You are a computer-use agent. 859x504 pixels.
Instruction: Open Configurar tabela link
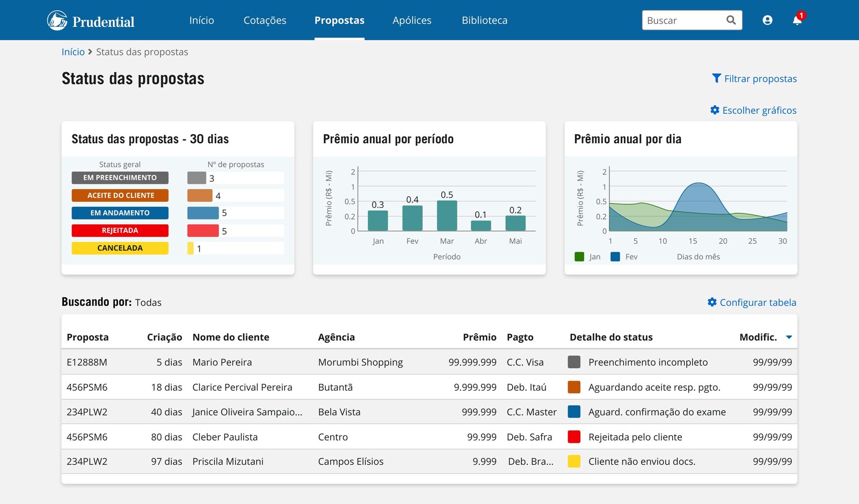click(x=758, y=302)
